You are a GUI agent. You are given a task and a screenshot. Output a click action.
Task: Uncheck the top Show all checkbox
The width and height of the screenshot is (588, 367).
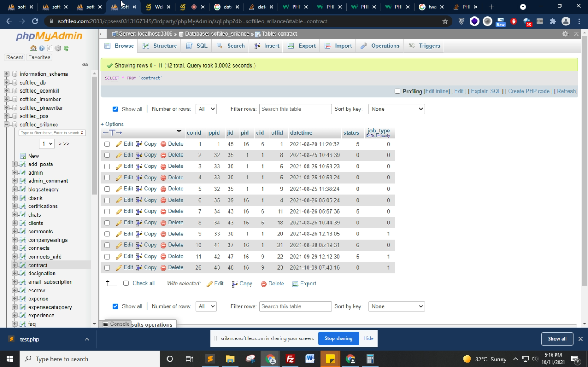[115, 109]
